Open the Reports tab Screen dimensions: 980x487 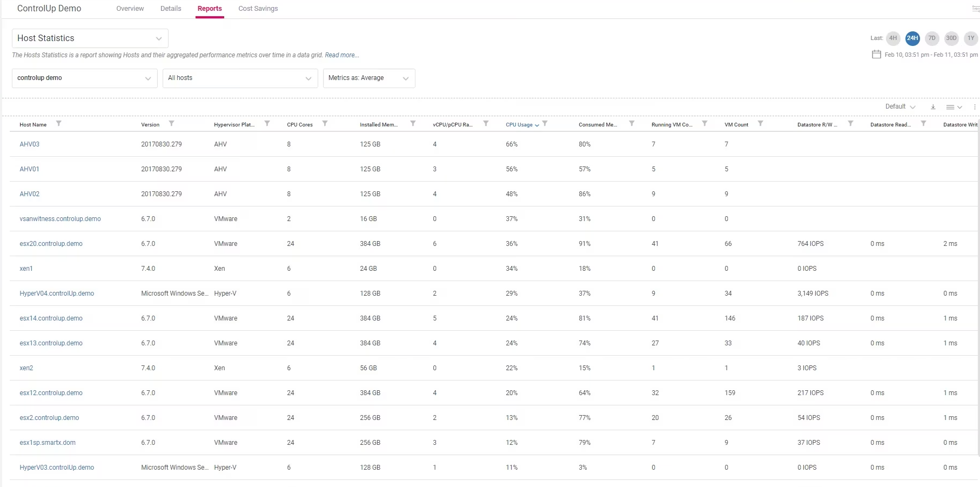pyautogui.click(x=210, y=9)
